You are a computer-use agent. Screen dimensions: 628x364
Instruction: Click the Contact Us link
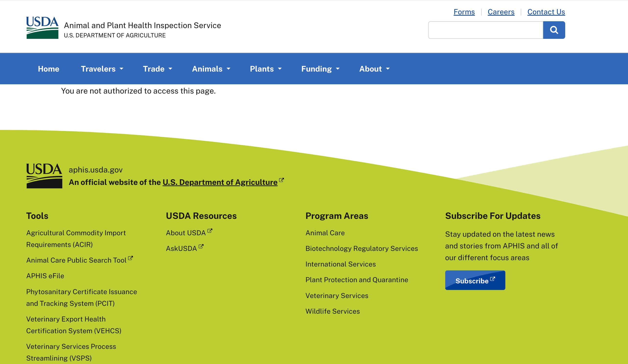pyautogui.click(x=546, y=12)
